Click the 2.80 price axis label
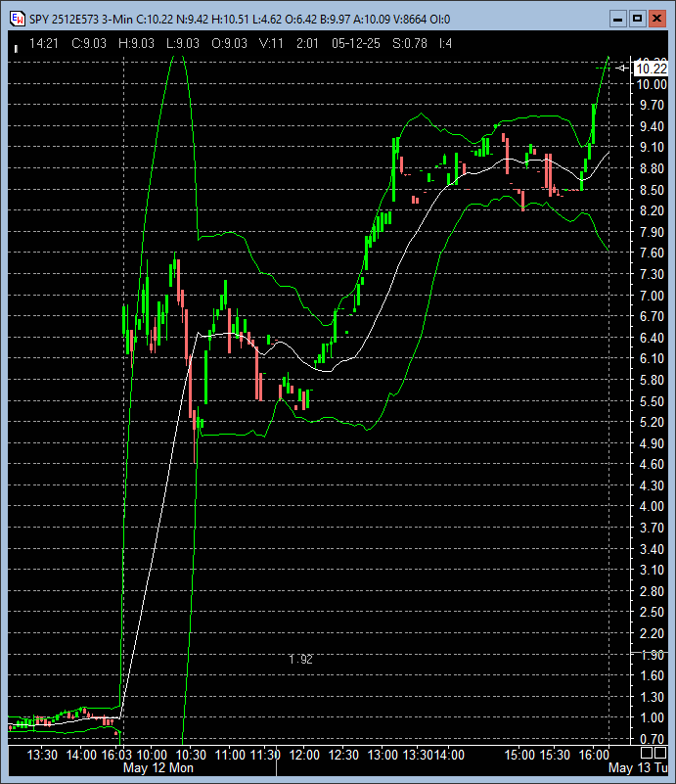676x784 pixels. click(653, 591)
